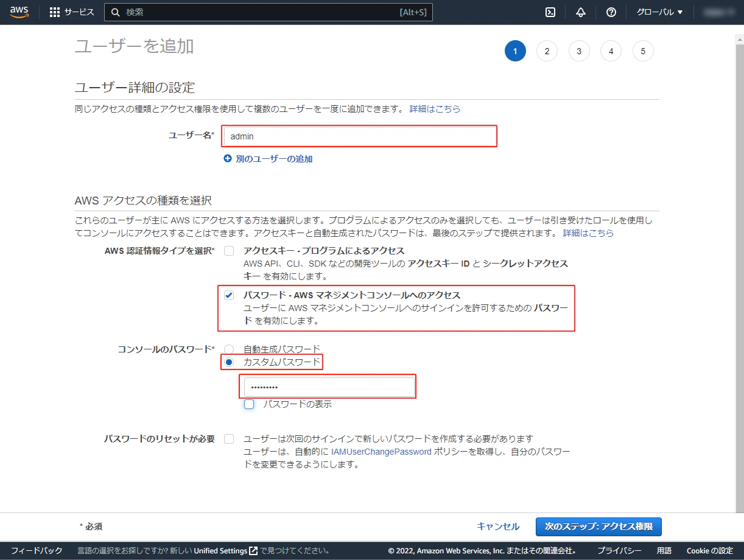
Task: Toggle パスワードの表示 checkbox
Action: (249, 404)
